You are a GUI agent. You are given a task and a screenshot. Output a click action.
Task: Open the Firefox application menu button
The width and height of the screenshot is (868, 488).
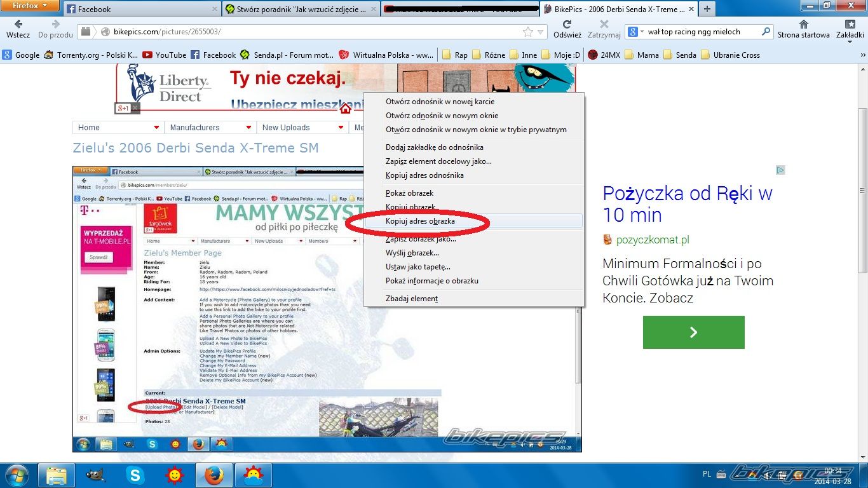[x=30, y=6]
